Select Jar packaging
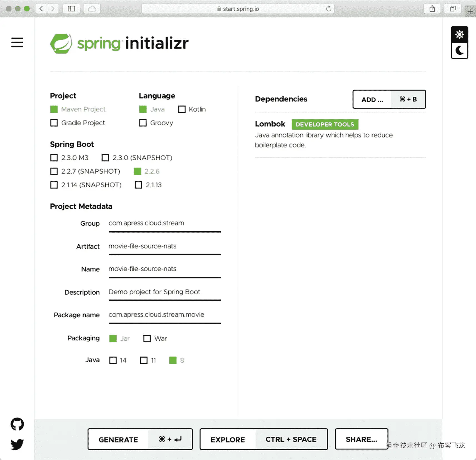The image size is (476, 460). tap(119, 338)
